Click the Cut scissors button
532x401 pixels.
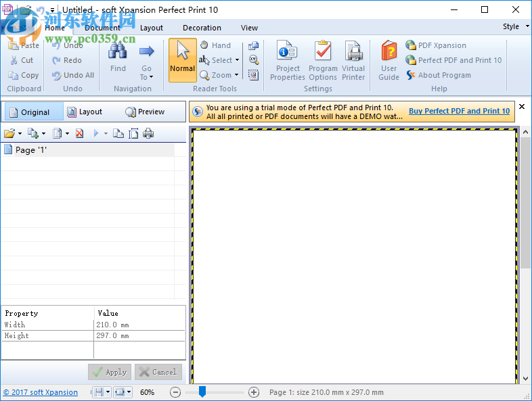(x=22, y=60)
